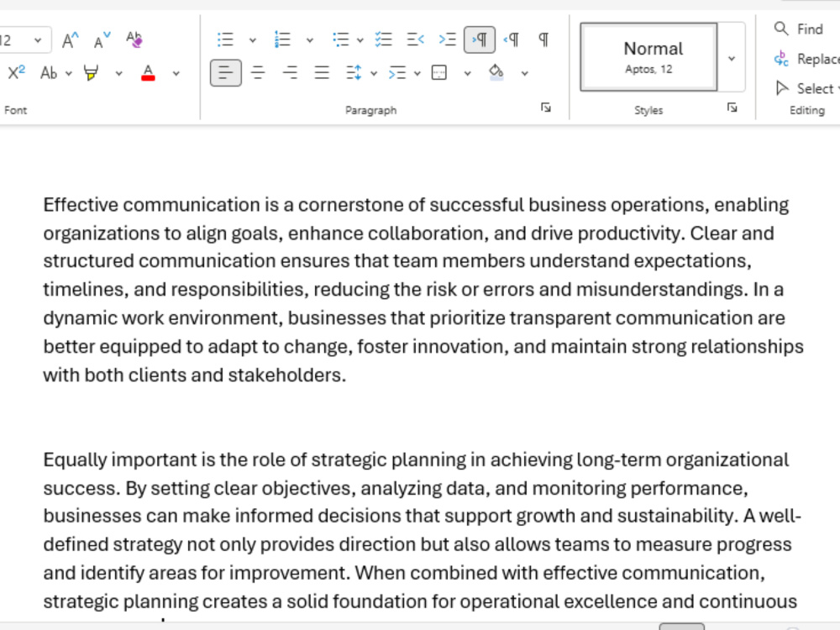Screen dimensions: 840x630
Task: Open highlight color dropdown arrow
Action: [119, 73]
